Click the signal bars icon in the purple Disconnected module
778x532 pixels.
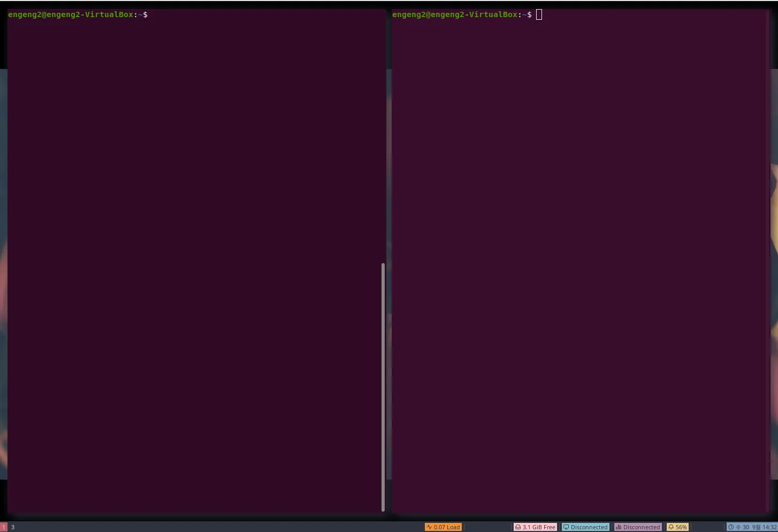point(619,527)
